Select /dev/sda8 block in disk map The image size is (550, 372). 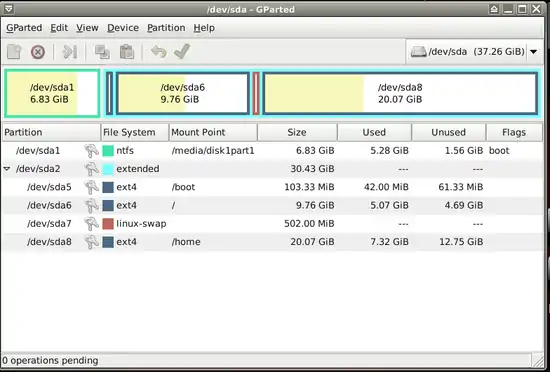(x=400, y=93)
